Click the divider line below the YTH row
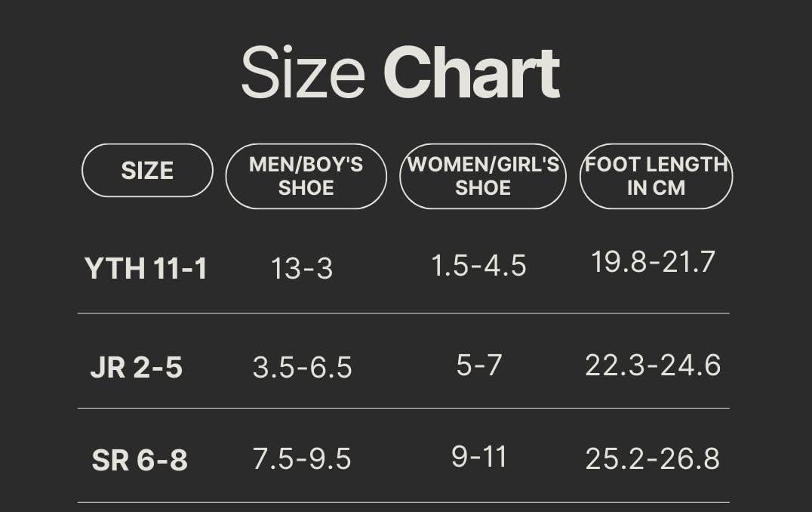The width and height of the screenshot is (812, 512). [x=404, y=313]
